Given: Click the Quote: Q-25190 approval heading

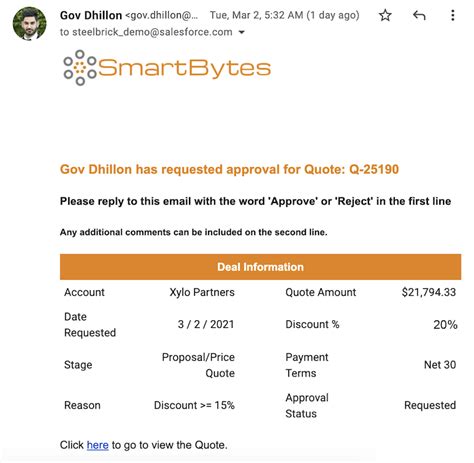Looking at the screenshot, I should point(229,169).
